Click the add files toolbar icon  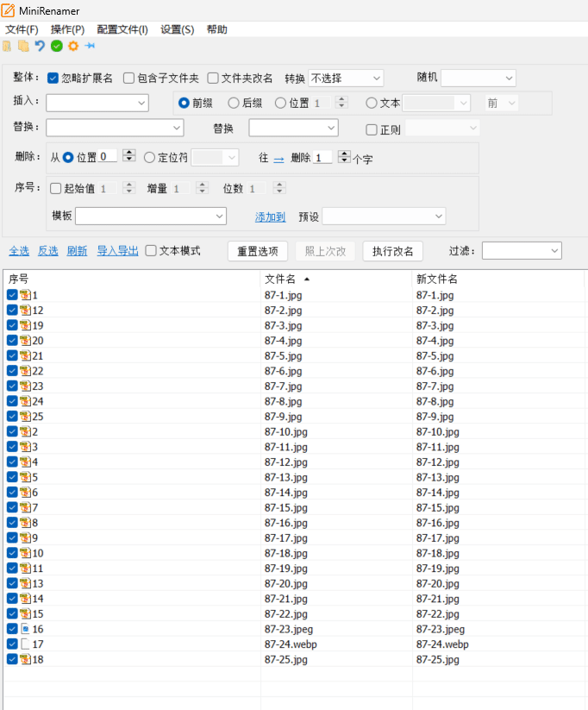tap(23, 47)
